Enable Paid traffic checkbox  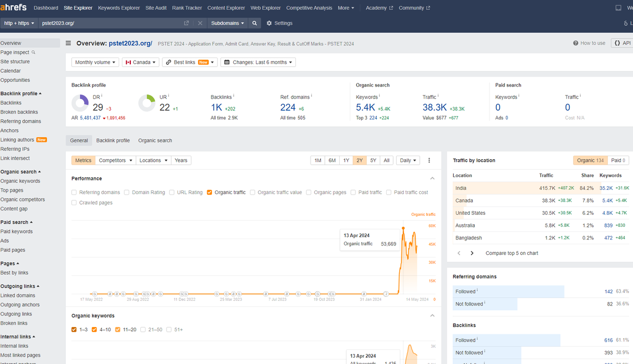pos(354,193)
